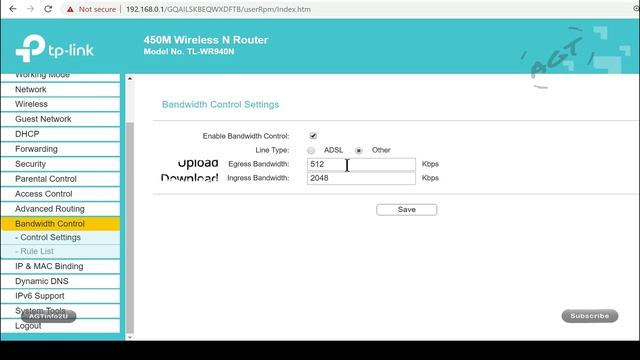Click the sidebar scrollbar thumb

pos(130,228)
